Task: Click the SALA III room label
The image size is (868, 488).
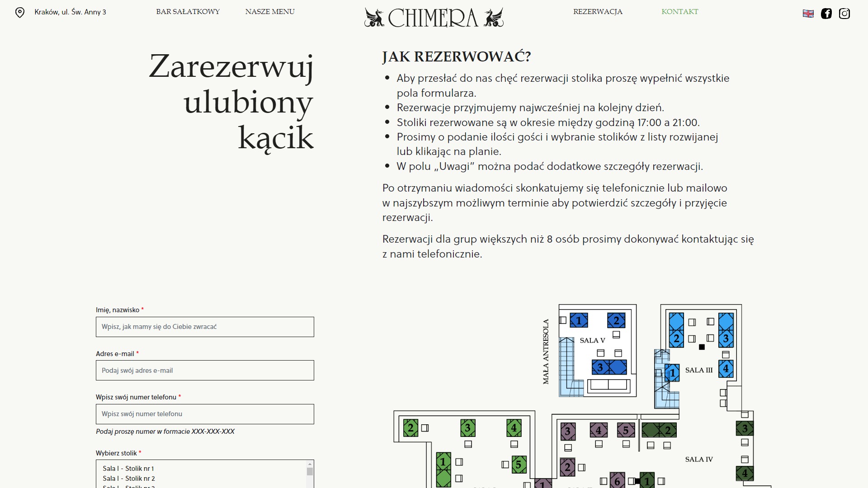Action: 699,370
